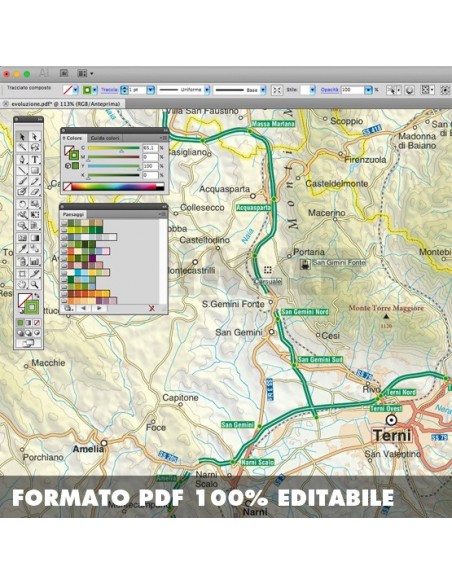Image resolution: width=452 pixels, height=584 pixels.
Task: Click the opacity field showing 100
Action: pos(352,90)
